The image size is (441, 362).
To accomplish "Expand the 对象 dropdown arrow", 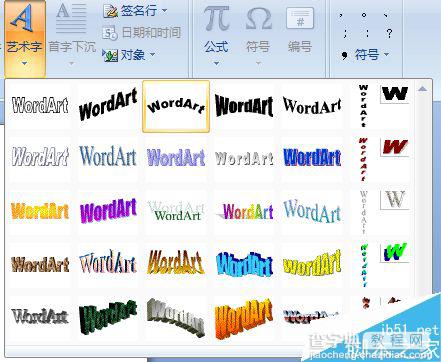I will (x=153, y=54).
